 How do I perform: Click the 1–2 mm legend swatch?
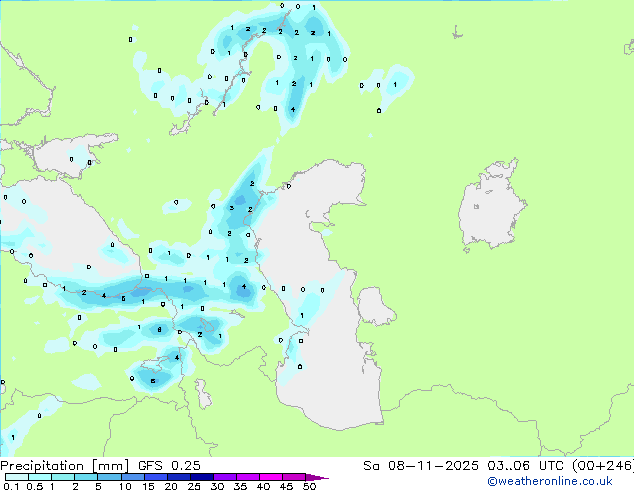[63, 477]
